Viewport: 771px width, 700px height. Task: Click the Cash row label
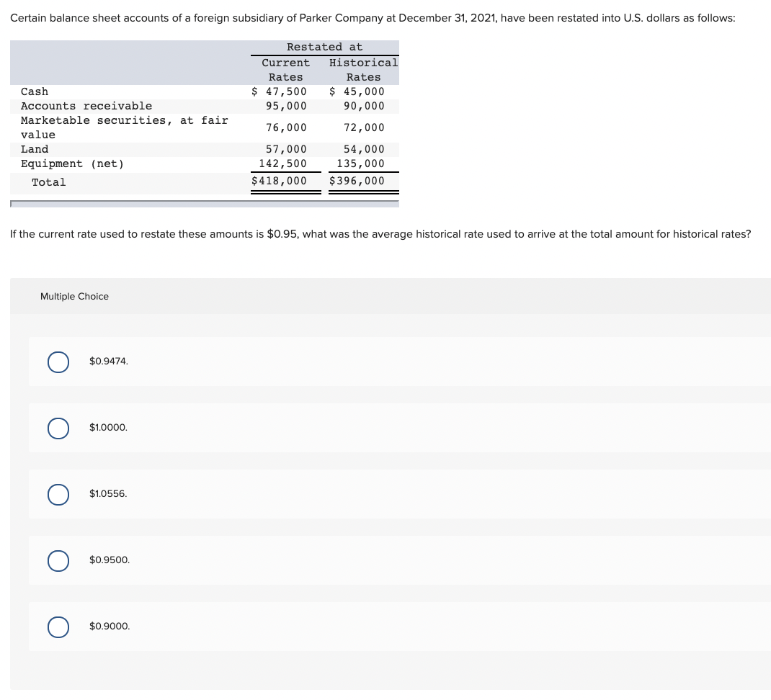[x=34, y=91]
